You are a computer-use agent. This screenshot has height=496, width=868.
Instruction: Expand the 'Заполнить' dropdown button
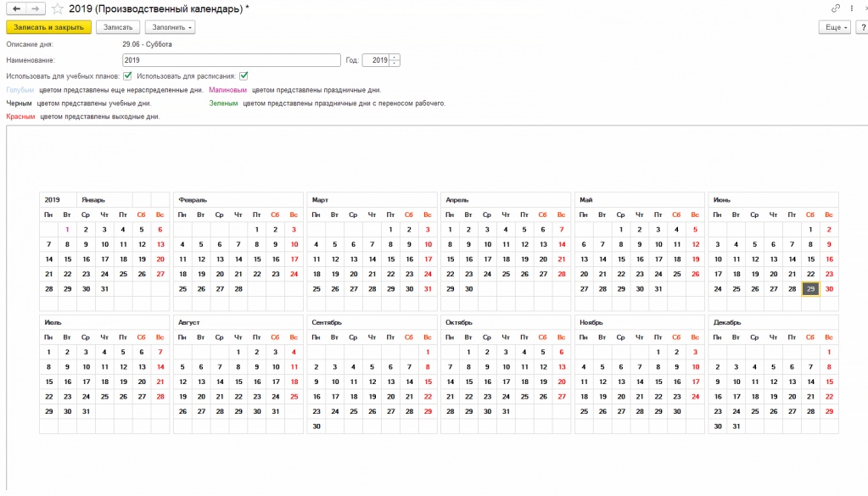pos(170,27)
